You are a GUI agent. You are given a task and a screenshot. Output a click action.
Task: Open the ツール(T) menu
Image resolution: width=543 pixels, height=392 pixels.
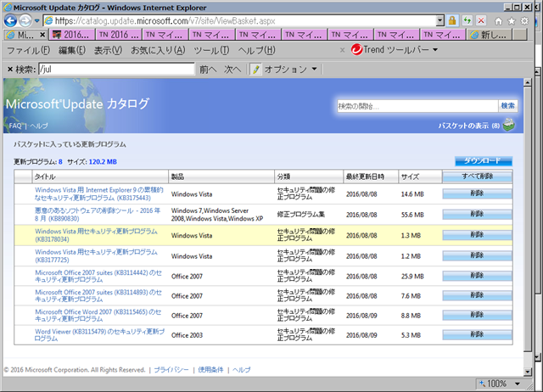point(211,51)
